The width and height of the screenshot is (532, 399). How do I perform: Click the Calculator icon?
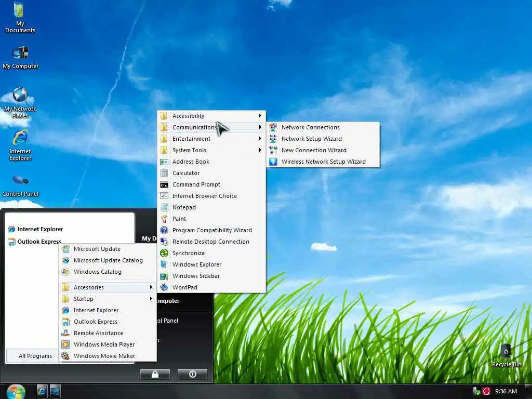164,173
